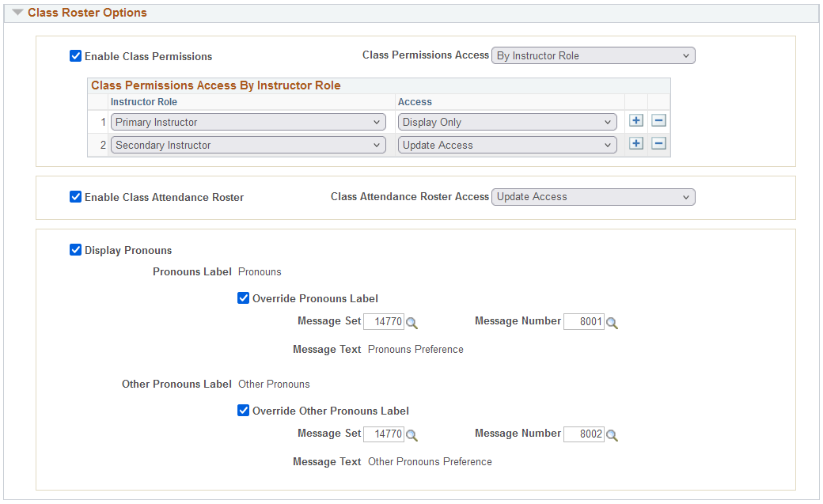823x504 pixels.
Task: Toggle Override Other Pronouns Label checkbox
Action: tap(243, 410)
